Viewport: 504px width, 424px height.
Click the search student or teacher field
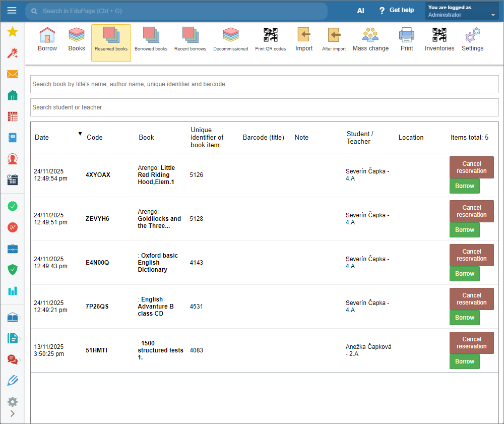click(x=264, y=107)
